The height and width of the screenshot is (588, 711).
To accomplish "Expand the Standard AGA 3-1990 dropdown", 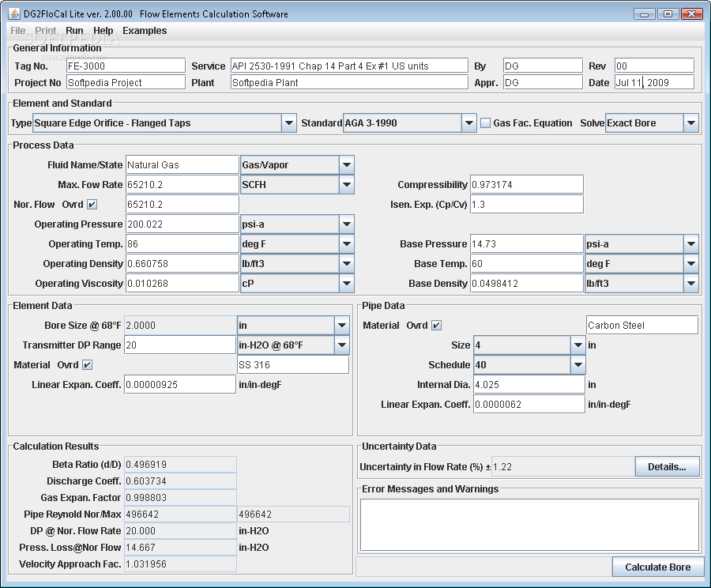I will point(468,123).
